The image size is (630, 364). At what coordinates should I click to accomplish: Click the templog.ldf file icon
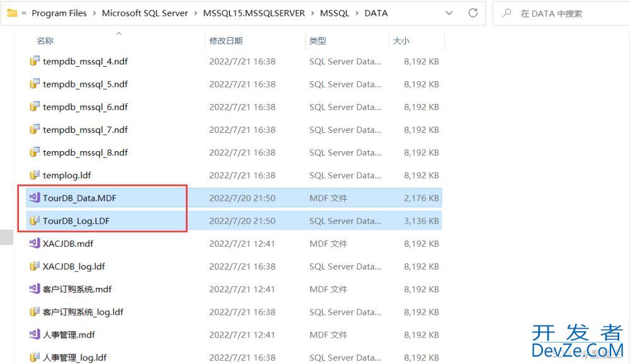coord(35,175)
